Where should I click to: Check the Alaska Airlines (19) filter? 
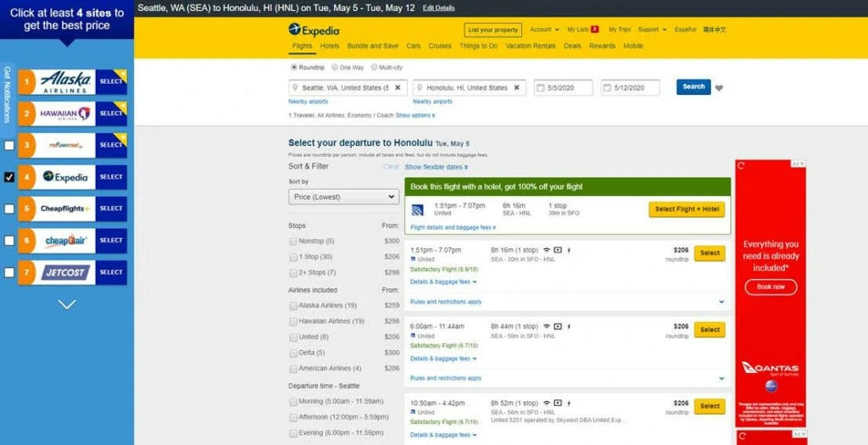292,305
